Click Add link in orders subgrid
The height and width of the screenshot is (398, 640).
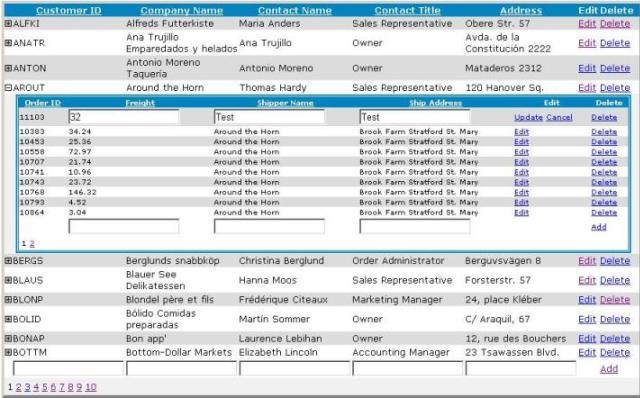[599, 227]
